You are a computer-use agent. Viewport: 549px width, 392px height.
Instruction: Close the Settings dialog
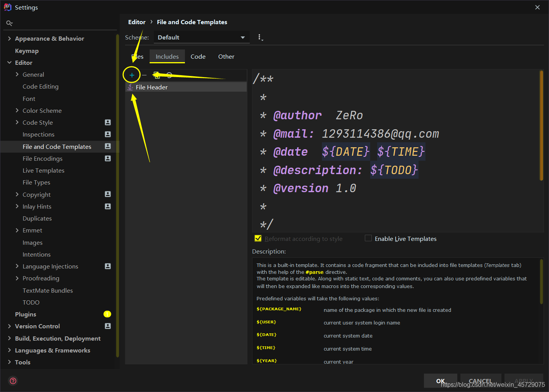click(x=537, y=7)
